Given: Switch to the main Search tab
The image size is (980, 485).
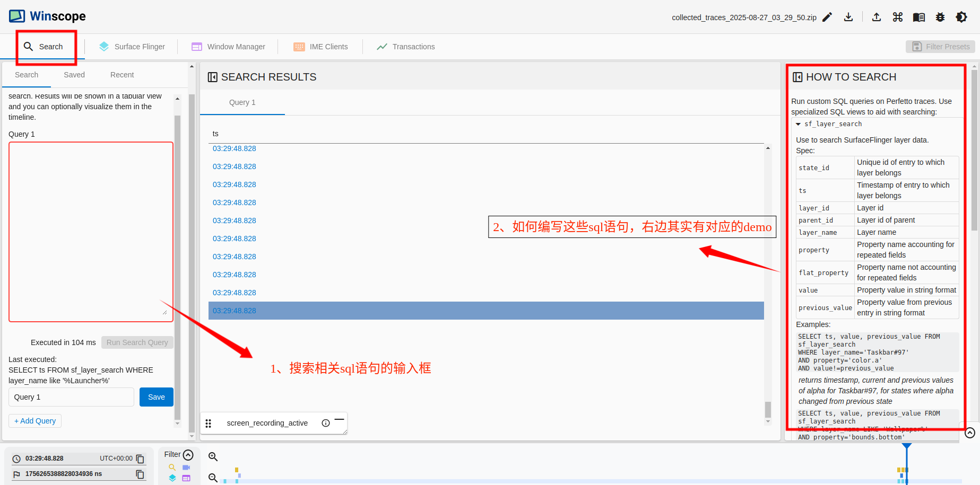Looking at the screenshot, I should pyautogui.click(x=43, y=47).
